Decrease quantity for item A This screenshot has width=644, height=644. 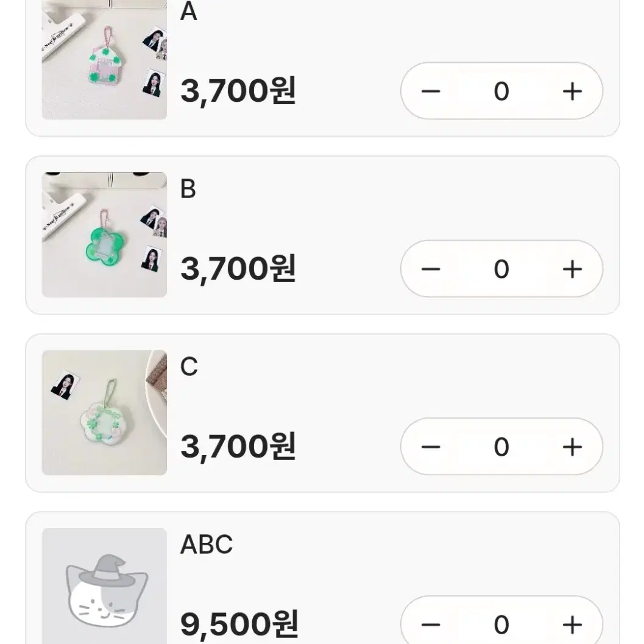pyautogui.click(x=431, y=91)
